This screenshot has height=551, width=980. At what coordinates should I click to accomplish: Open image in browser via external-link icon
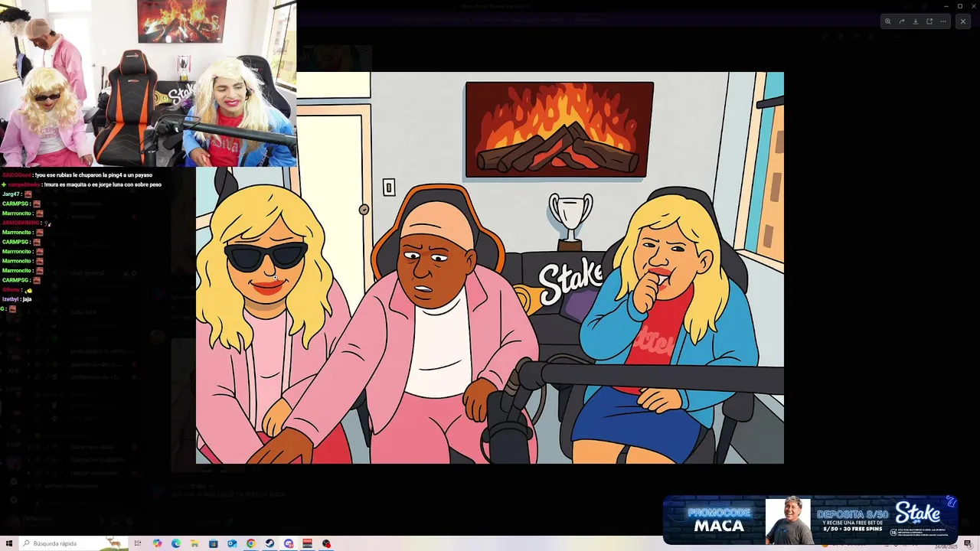click(x=929, y=21)
